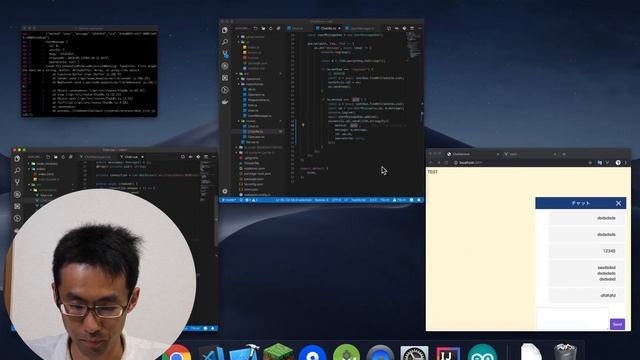Open Visual Studio Code from the Dock
This screenshot has width=640, height=360.
tap(211, 353)
